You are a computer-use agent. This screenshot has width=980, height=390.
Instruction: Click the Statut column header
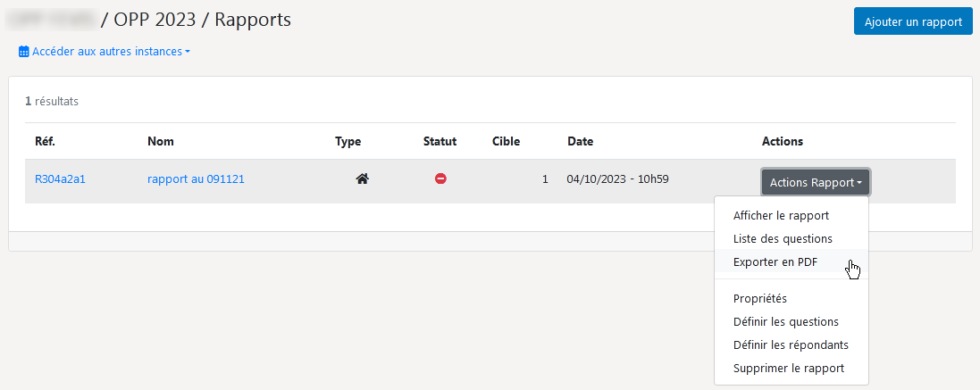click(x=440, y=142)
